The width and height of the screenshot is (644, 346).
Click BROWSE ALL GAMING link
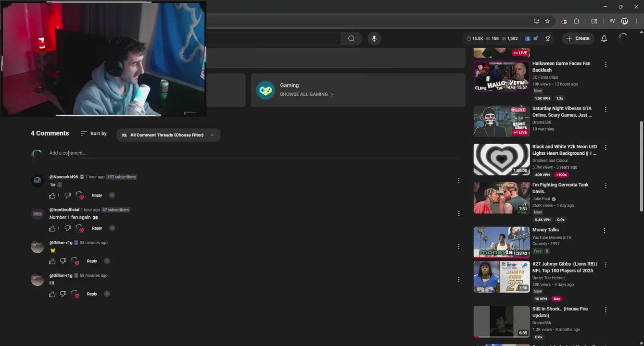point(307,95)
